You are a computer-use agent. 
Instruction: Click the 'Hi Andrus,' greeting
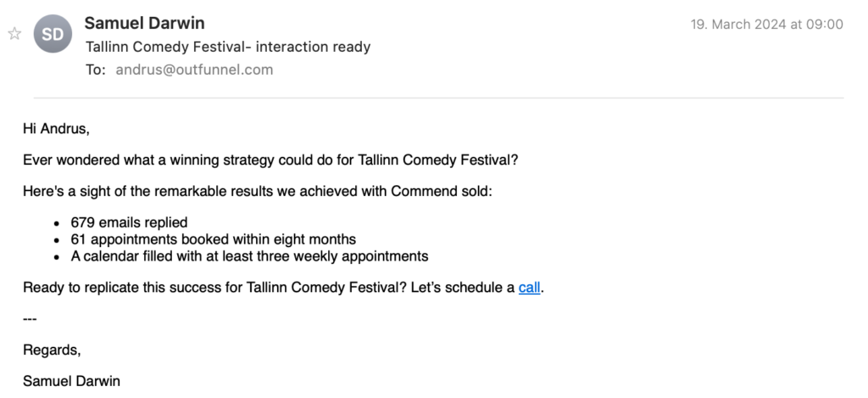[x=56, y=129]
